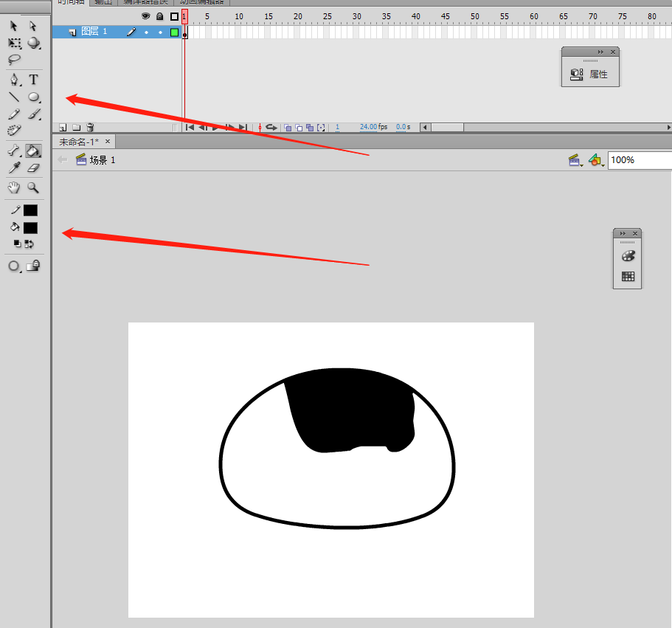
Task: Select the Oval tool
Action: pyautogui.click(x=34, y=97)
